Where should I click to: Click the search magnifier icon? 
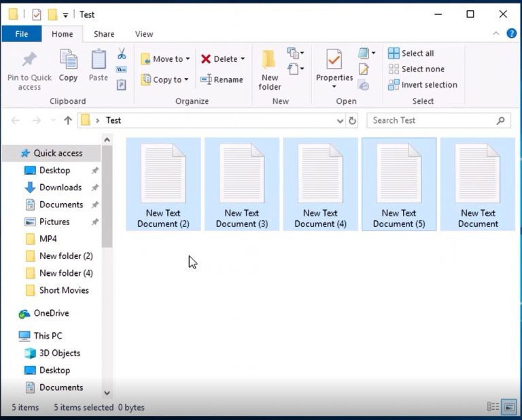pyautogui.click(x=500, y=120)
